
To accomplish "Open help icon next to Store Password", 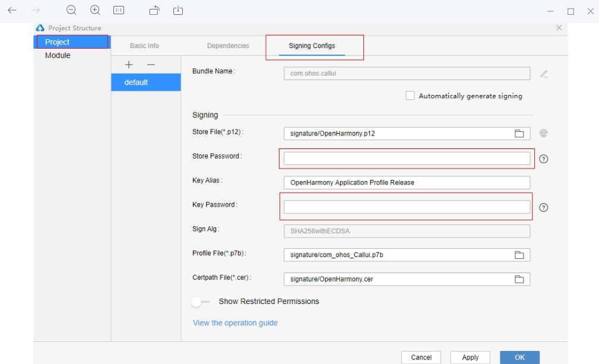I will 543,159.
